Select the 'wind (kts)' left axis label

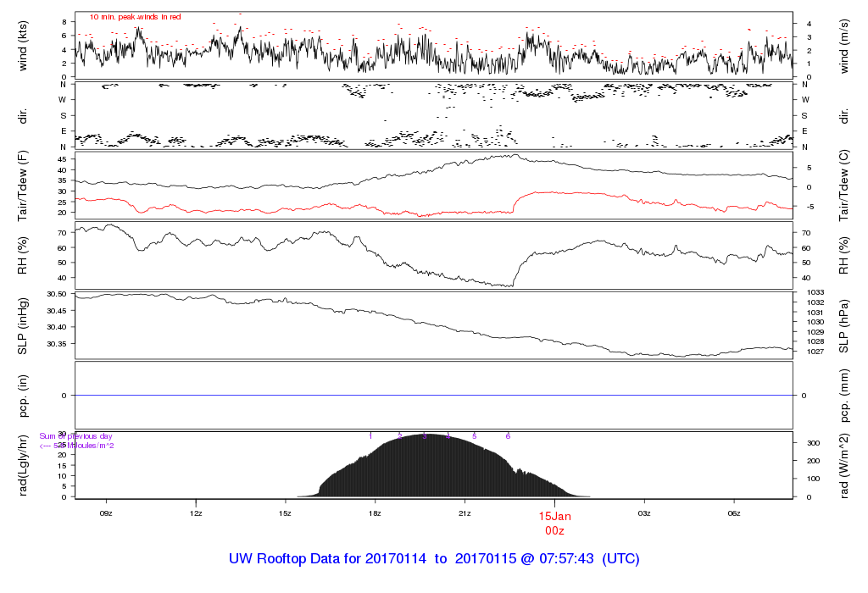(x=23, y=44)
